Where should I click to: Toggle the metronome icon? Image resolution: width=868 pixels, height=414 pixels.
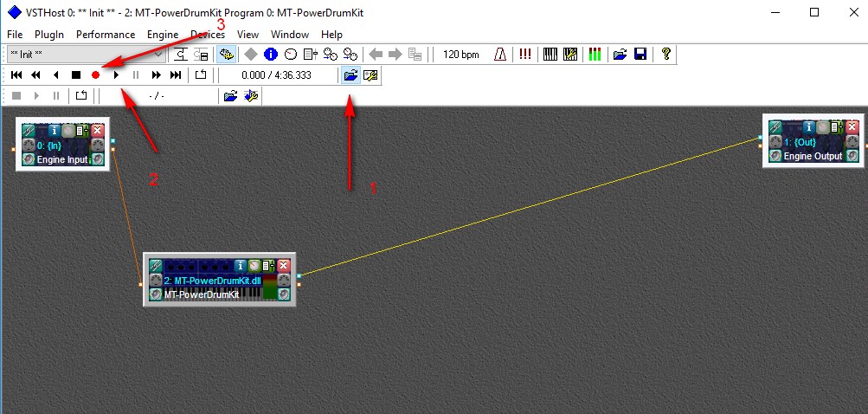pos(500,55)
